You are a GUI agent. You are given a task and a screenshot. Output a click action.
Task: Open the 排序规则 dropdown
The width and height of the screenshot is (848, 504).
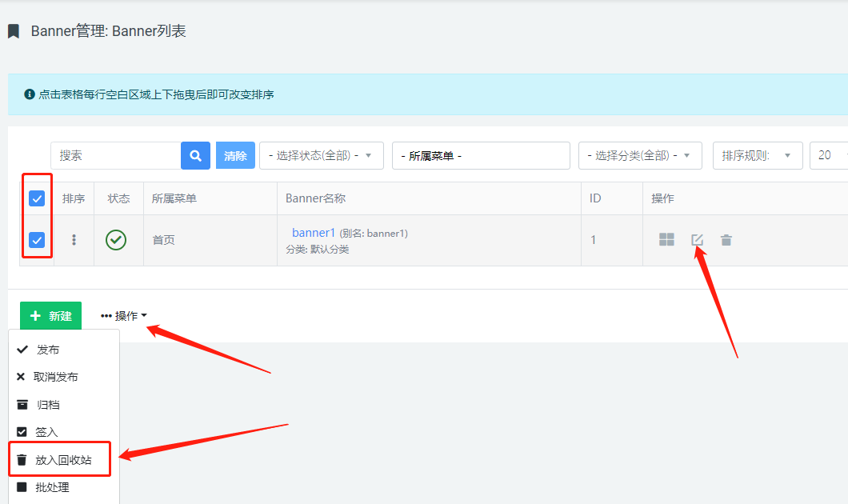coord(757,156)
